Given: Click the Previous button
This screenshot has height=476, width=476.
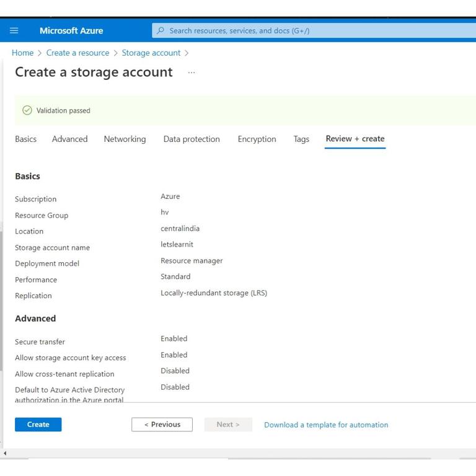Looking at the screenshot, I should 162,425.
